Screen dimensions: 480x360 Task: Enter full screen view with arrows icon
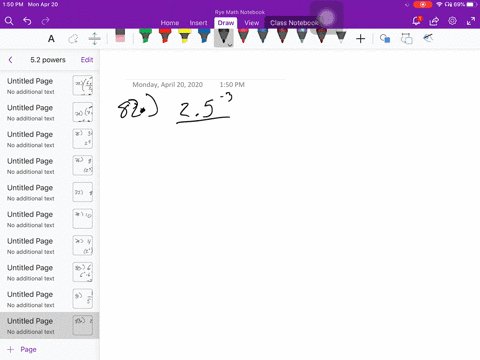(x=471, y=21)
